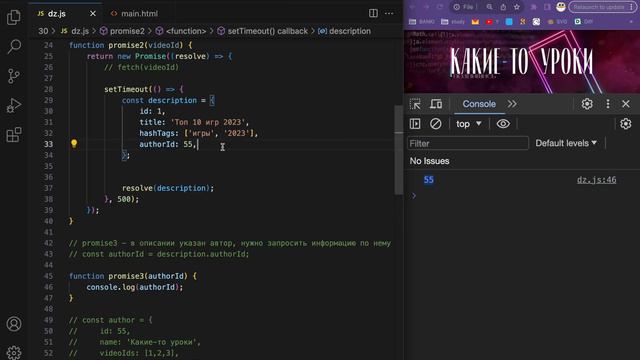Open Gmail bookmark in bookmarks bar
640x360 pixels.
pyautogui.click(x=475, y=22)
